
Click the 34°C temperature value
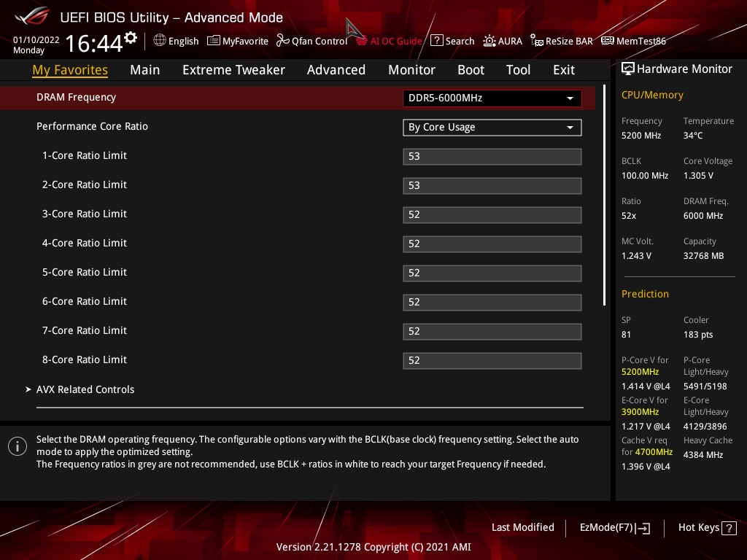(693, 136)
